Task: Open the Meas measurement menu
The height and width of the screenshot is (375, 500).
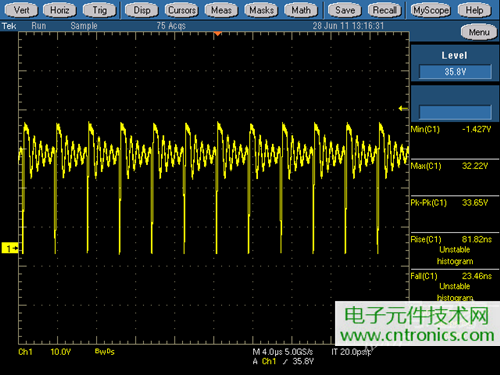Action: point(221,10)
